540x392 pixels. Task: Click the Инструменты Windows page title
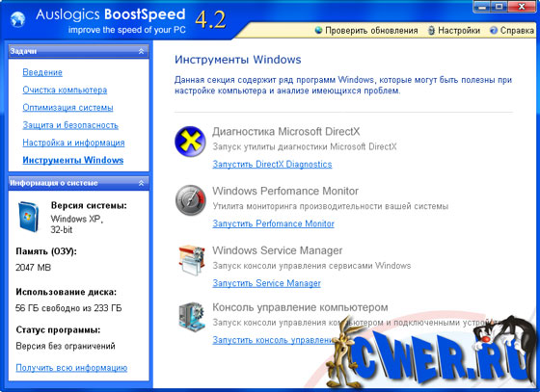click(237, 60)
